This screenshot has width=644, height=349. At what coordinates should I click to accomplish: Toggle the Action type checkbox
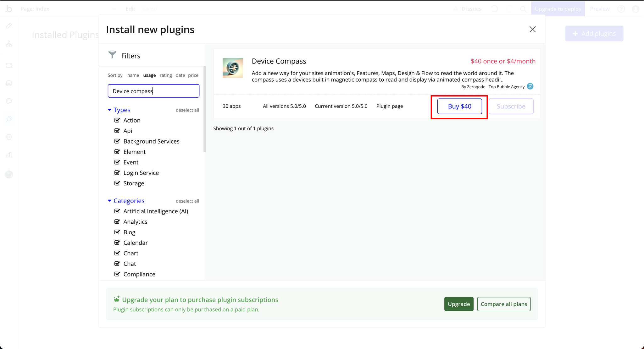[117, 120]
